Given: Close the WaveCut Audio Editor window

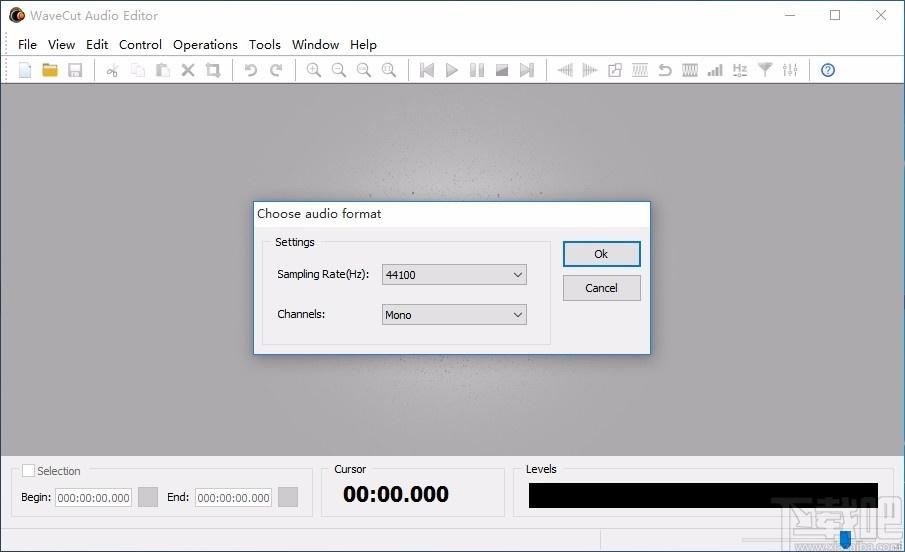Looking at the screenshot, I should tap(881, 16).
